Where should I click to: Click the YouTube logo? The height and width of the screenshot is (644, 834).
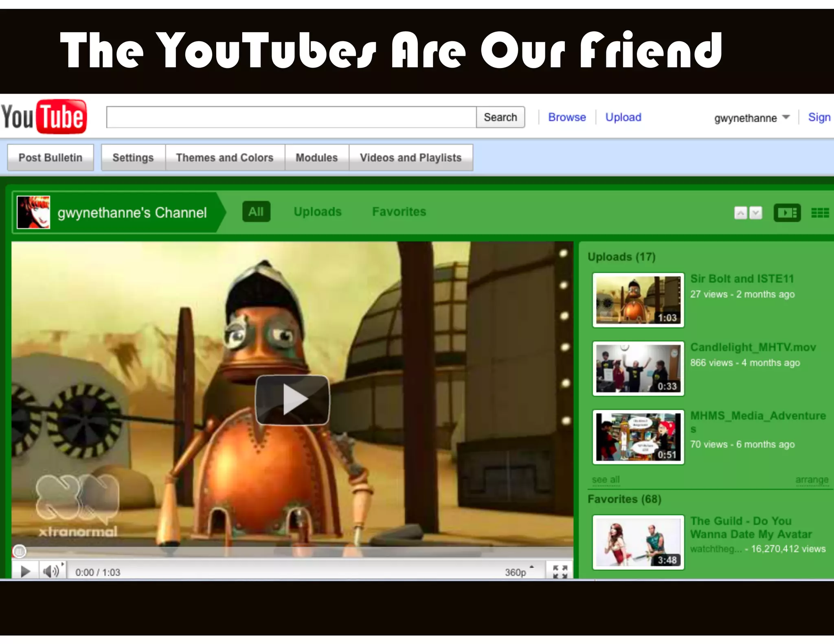tap(44, 117)
